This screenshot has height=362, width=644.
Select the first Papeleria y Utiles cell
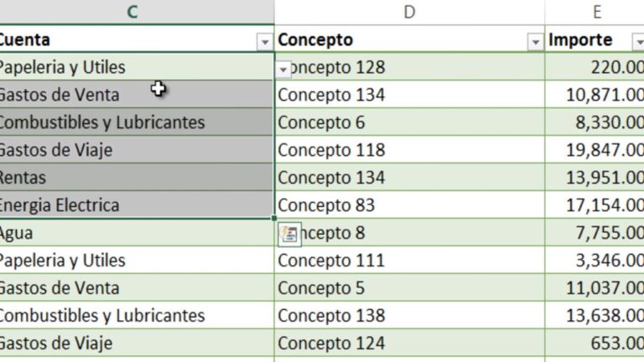tap(137, 67)
